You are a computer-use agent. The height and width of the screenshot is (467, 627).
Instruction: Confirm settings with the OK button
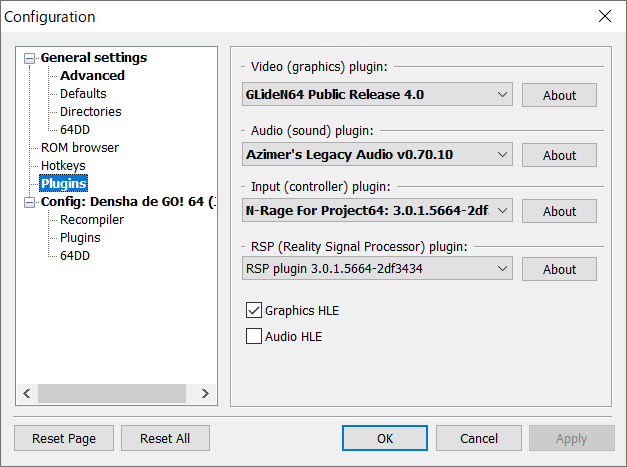point(384,438)
